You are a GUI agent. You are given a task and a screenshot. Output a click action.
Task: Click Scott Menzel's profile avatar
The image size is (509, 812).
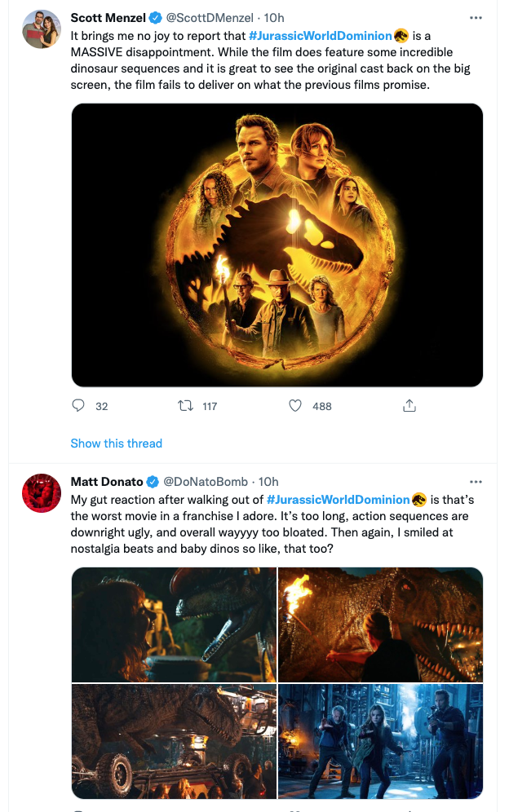(x=41, y=29)
